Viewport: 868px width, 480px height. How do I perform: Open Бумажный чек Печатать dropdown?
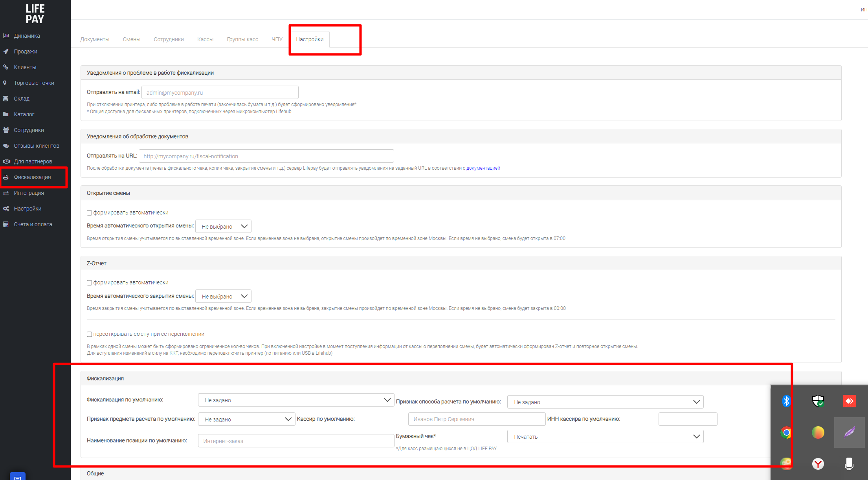pos(606,436)
